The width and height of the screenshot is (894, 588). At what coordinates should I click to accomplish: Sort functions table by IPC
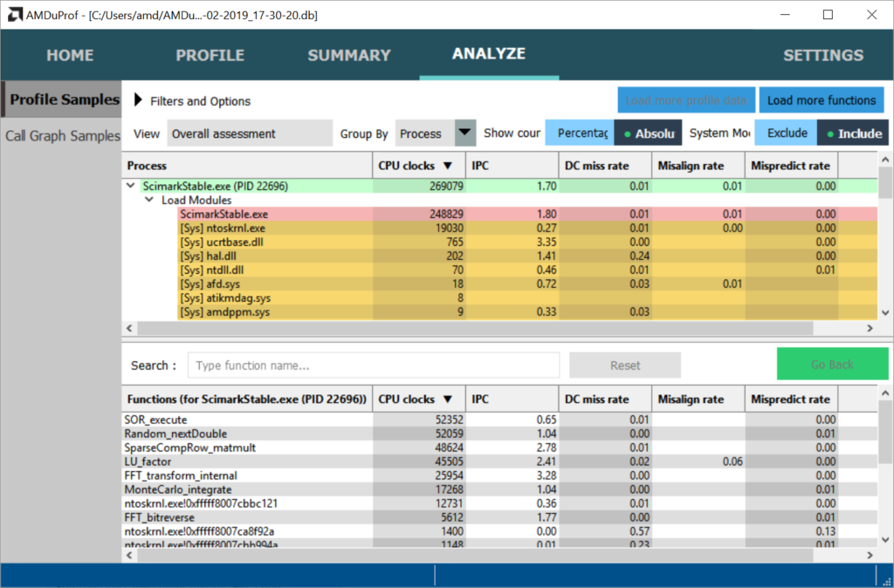tap(512, 400)
